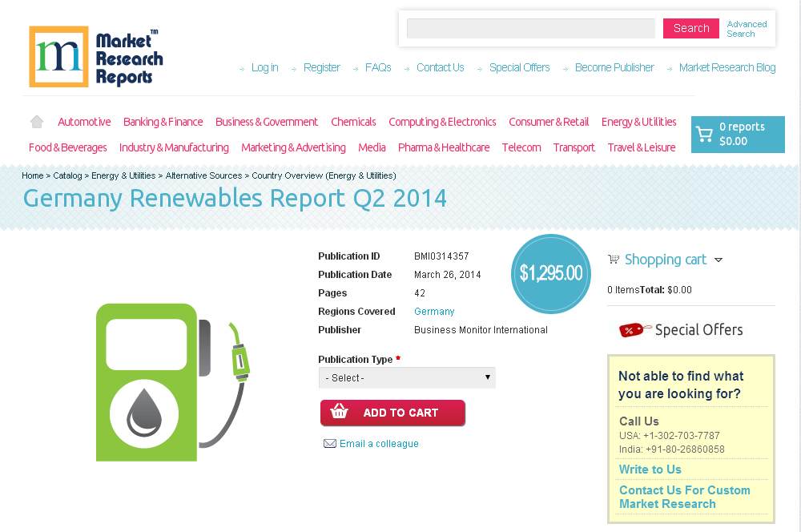Screen dimensions: 801x532
Task: Click the shopping cart icon beside heading
Action: [x=614, y=259]
